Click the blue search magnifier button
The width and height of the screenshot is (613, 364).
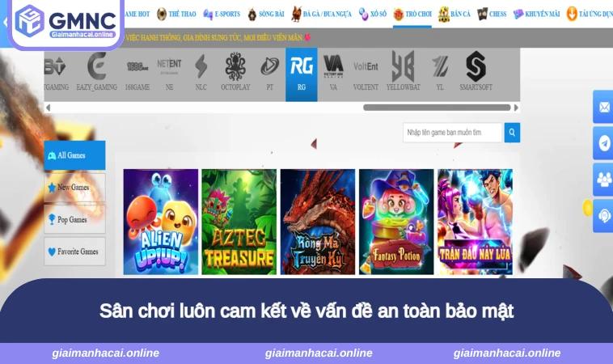click(x=512, y=133)
